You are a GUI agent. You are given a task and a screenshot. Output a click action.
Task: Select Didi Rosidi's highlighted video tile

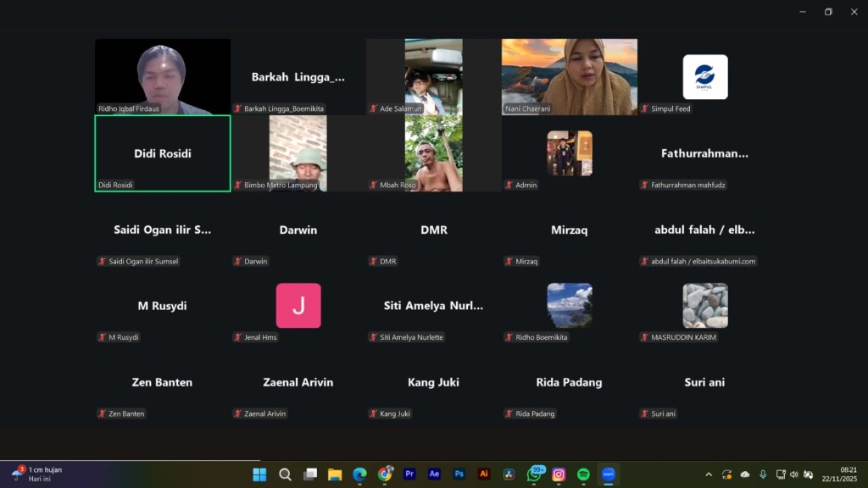162,153
